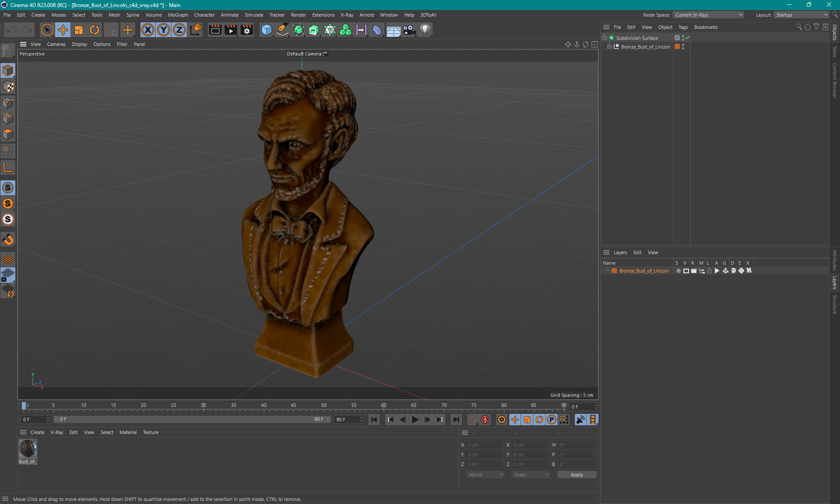Open the World coordinate system dropdown
The width and height of the screenshot is (840, 504).
pos(485,475)
